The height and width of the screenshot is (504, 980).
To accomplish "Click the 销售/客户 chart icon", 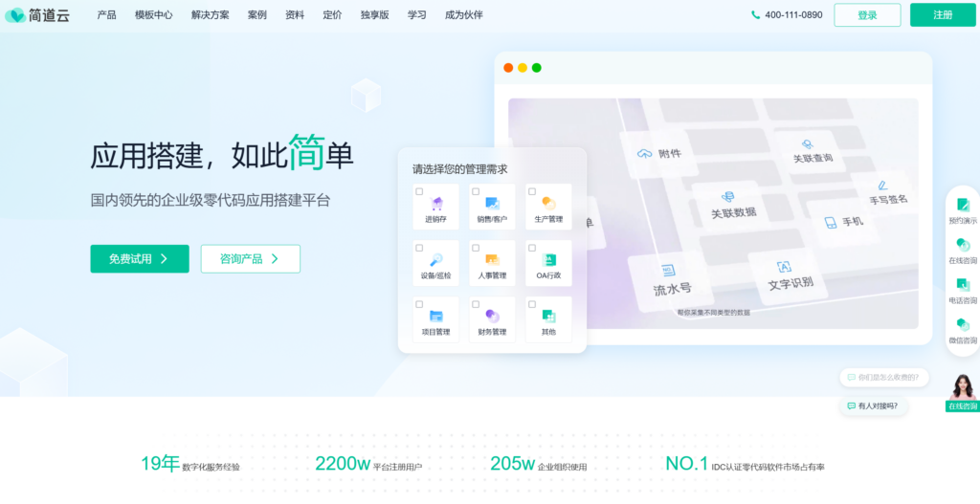I will [x=493, y=204].
